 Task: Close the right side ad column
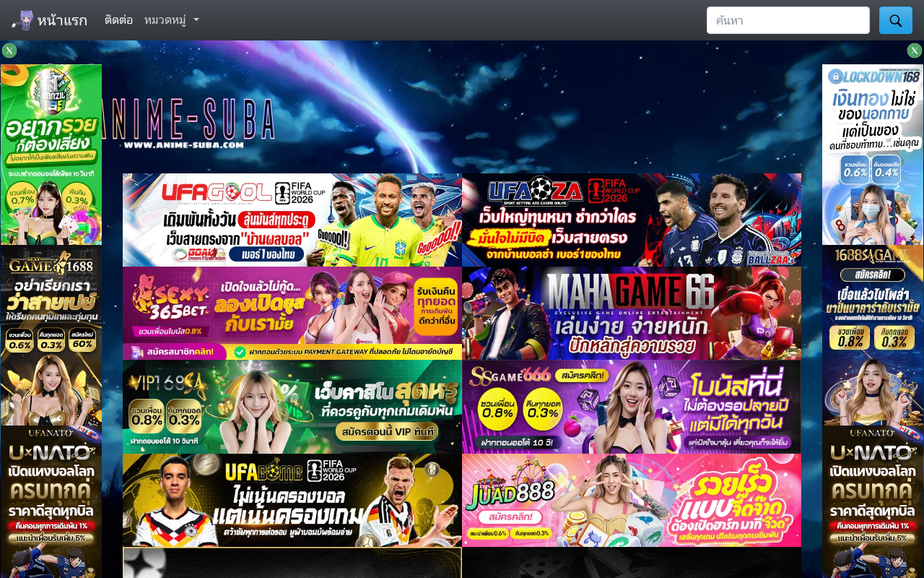click(915, 51)
